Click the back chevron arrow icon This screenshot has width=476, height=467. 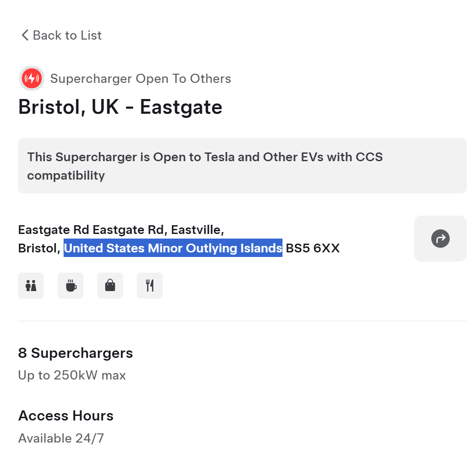25,35
